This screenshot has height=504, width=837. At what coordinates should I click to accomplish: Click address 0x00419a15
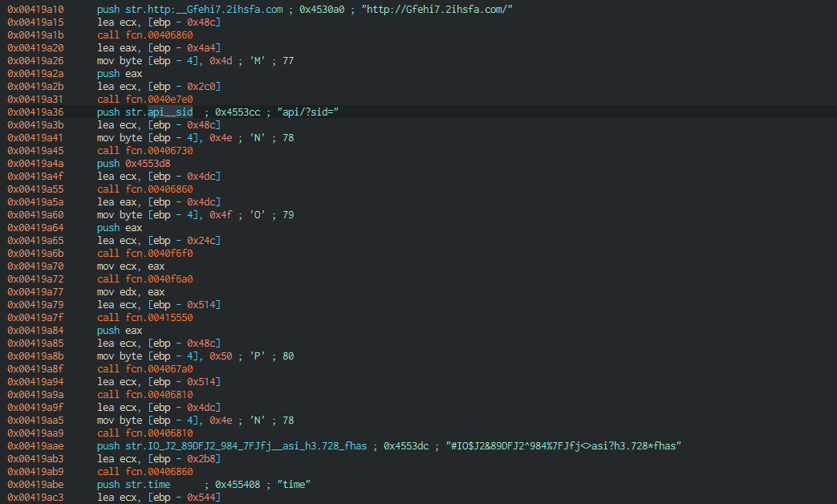tap(35, 22)
